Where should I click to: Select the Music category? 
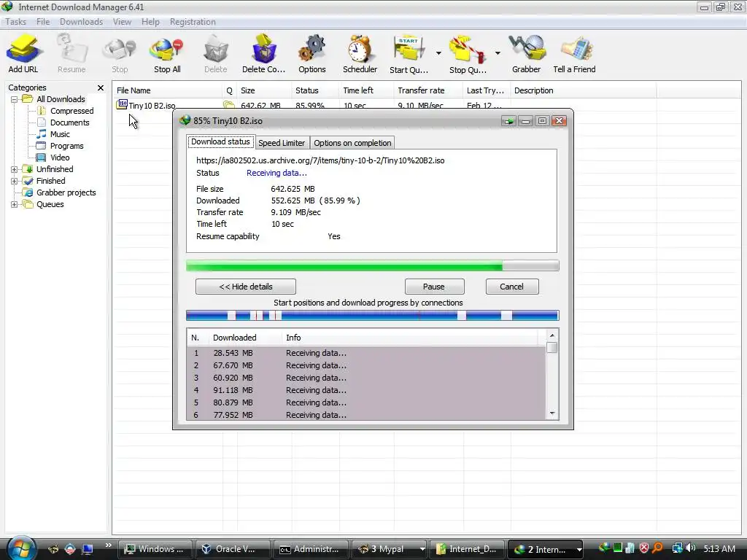(60, 134)
